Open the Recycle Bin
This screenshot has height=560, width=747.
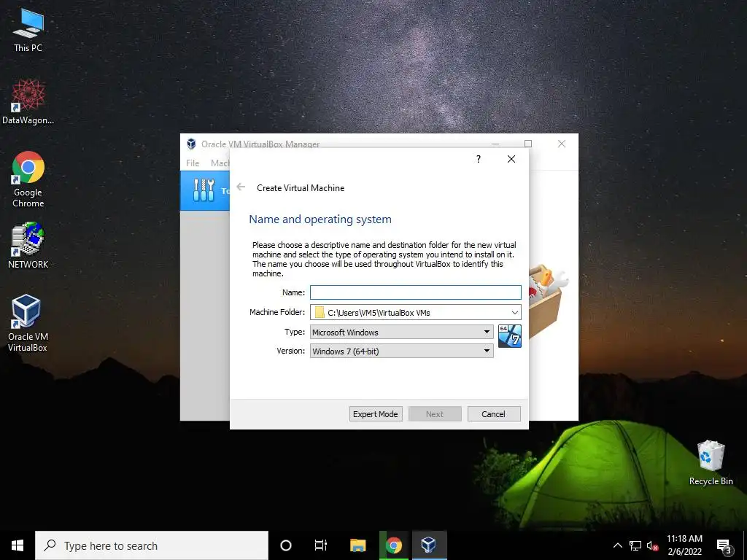(711, 463)
